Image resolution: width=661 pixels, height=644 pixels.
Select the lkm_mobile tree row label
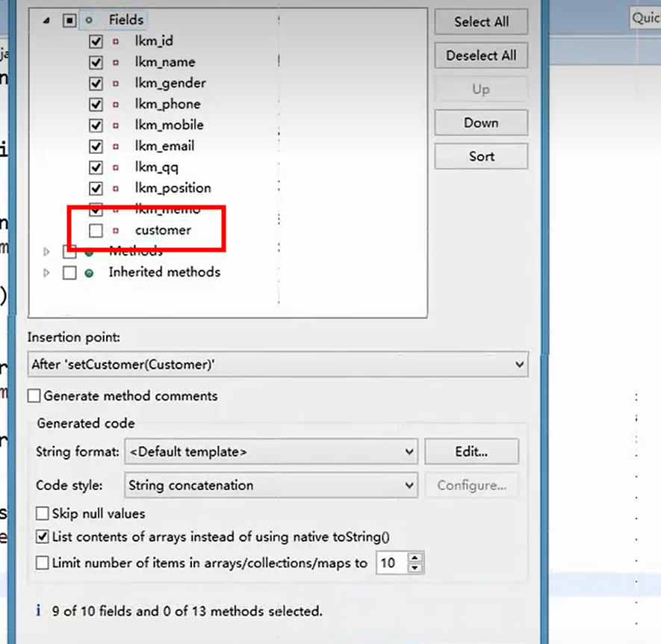pos(169,125)
